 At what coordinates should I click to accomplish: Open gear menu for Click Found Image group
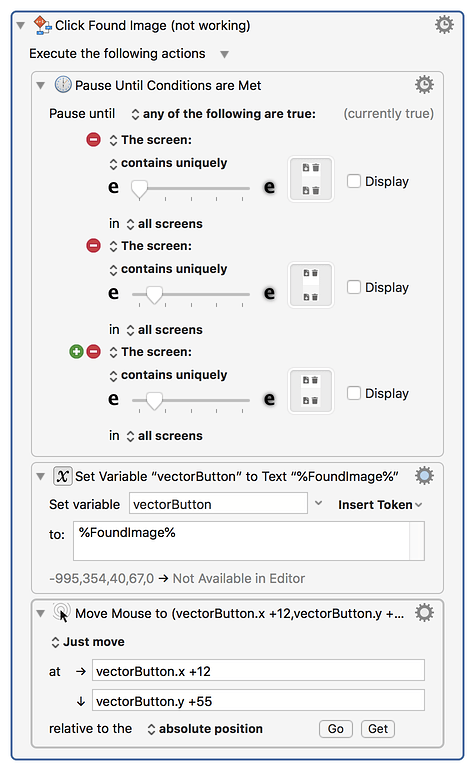click(x=444, y=25)
